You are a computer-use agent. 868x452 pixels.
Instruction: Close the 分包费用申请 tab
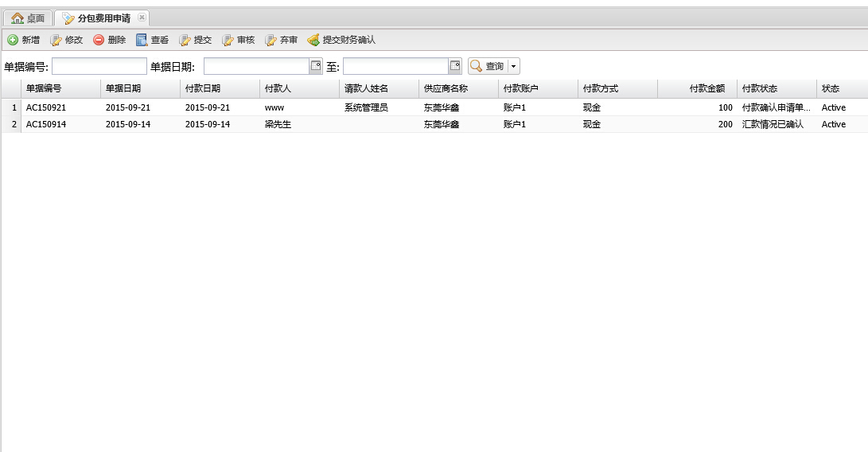point(142,18)
